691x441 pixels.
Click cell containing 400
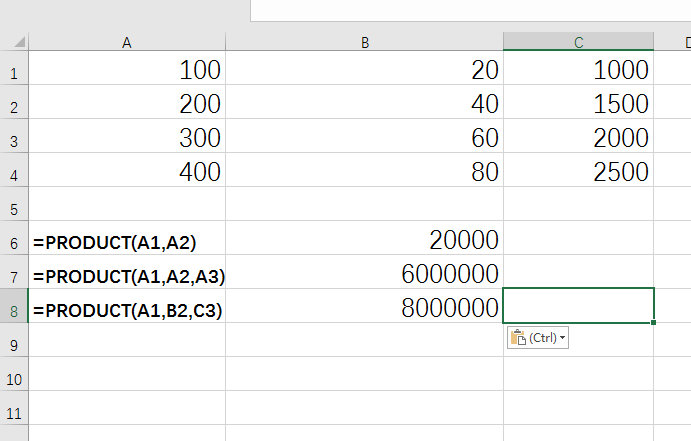click(x=127, y=170)
